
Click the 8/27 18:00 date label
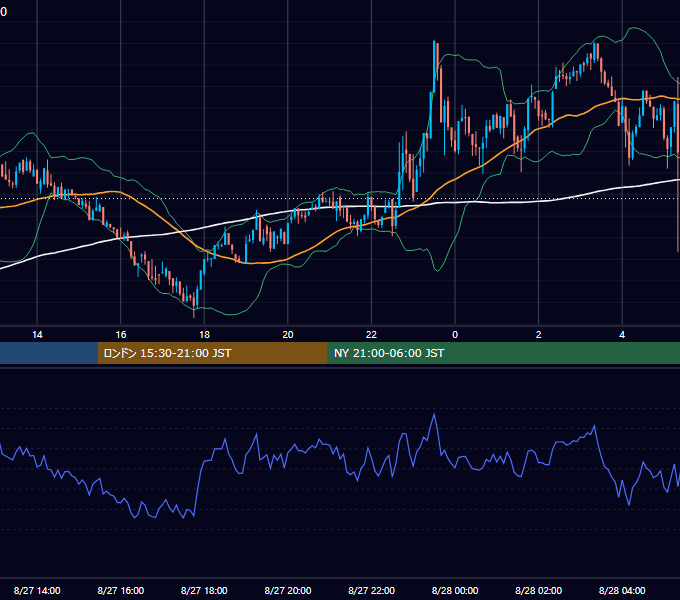coord(204,590)
